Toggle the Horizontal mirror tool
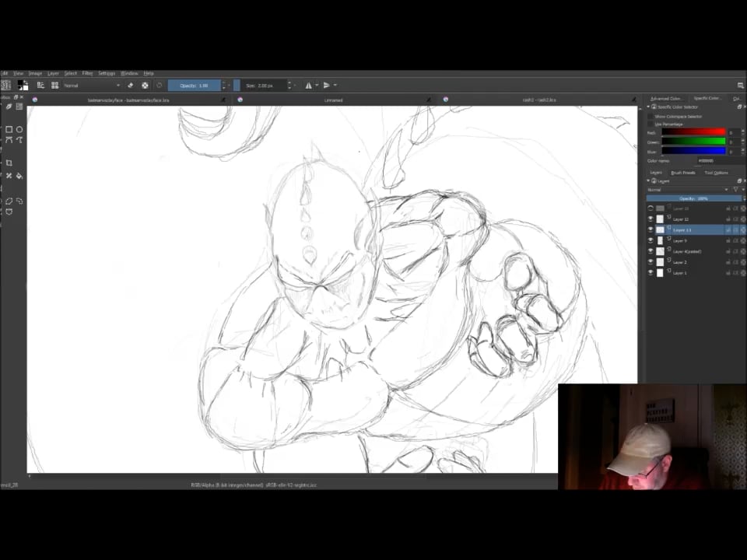Image resolution: width=747 pixels, height=560 pixels. click(308, 86)
